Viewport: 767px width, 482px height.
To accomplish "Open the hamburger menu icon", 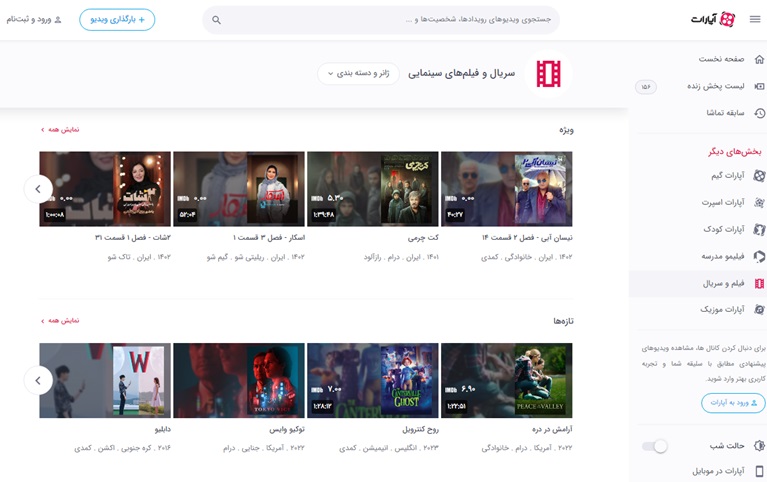I will [x=755, y=20].
